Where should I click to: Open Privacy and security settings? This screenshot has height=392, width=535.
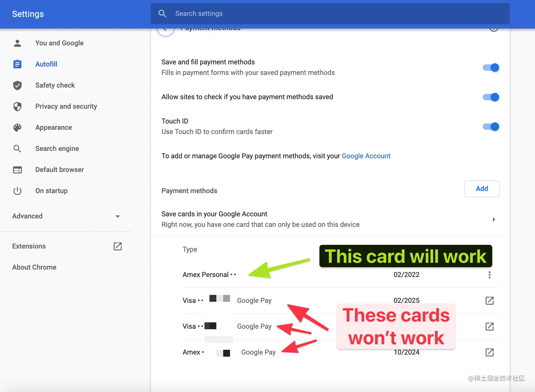66,106
